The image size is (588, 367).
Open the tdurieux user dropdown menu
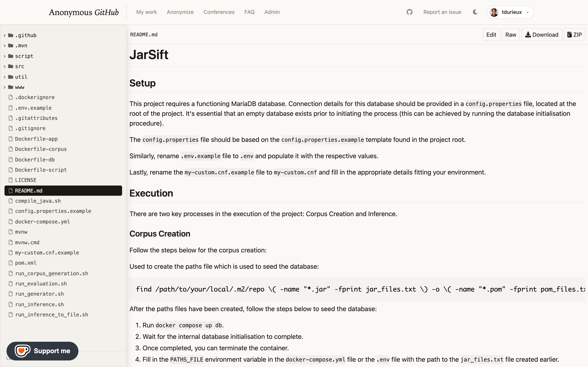pos(510,12)
